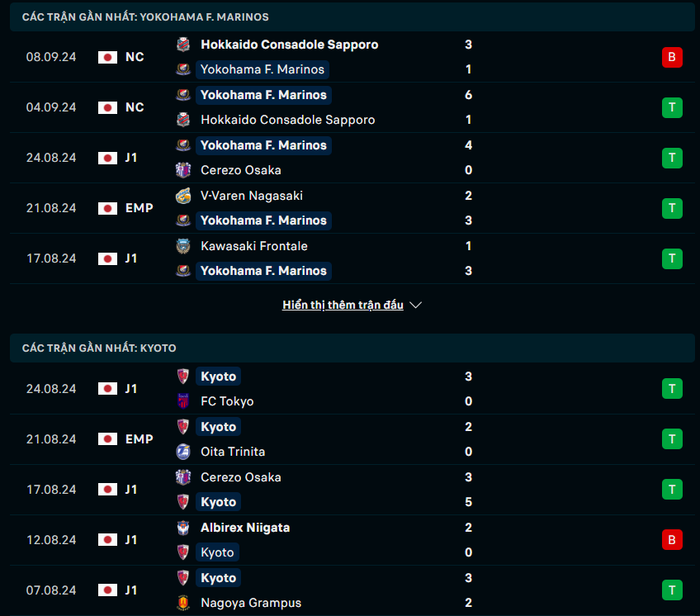Click green T badge for 04.09.24 match
Screen dimensions: 700x616
[x=672, y=107]
